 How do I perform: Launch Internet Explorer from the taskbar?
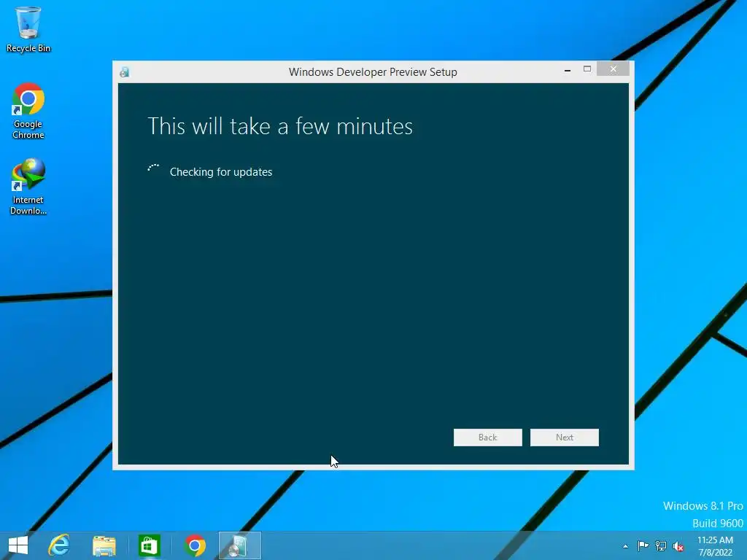(59, 545)
